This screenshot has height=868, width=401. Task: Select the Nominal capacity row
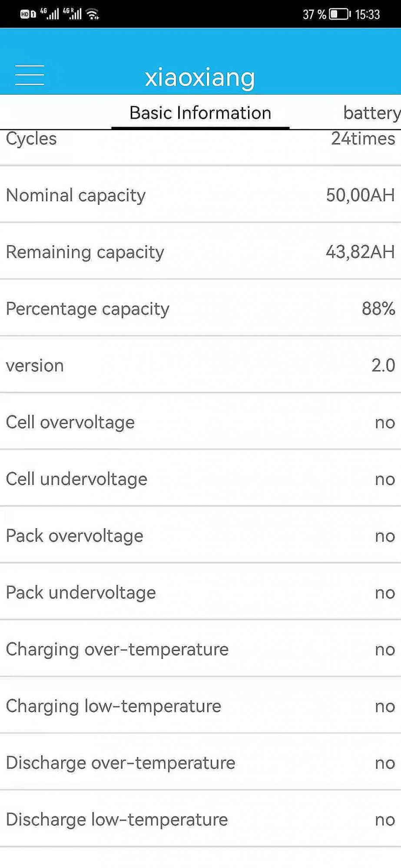tap(200, 194)
